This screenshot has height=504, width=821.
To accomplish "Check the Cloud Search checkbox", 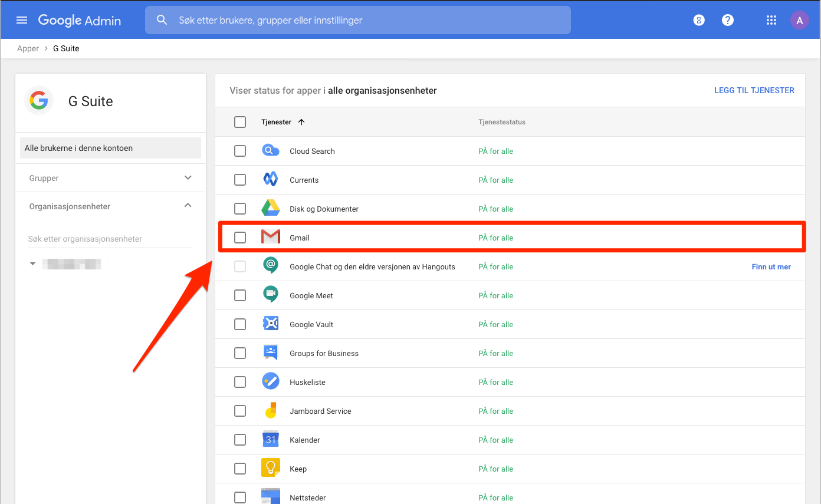I will tap(240, 151).
